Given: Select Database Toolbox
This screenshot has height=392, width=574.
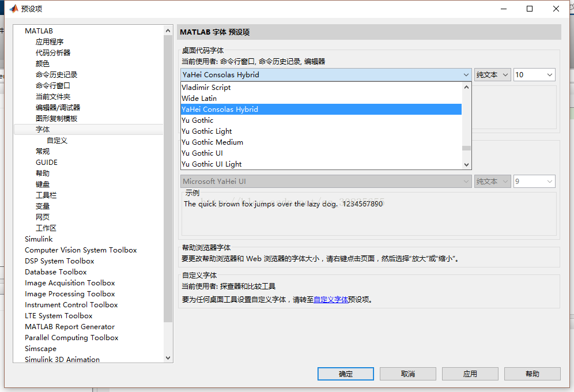Looking at the screenshot, I should 56,272.
